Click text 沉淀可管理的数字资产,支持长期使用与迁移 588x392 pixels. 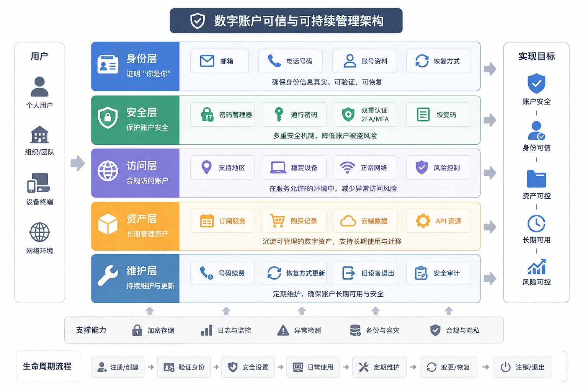point(332,241)
